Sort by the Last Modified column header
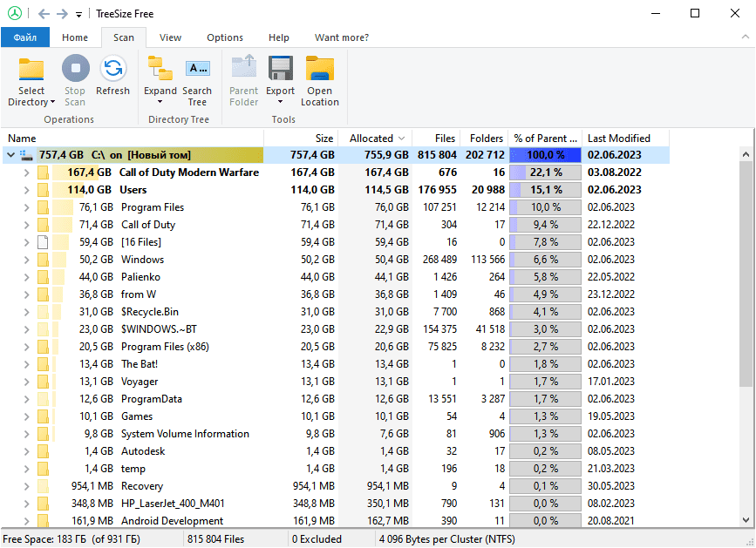 pyautogui.click(x=625, y=139)
